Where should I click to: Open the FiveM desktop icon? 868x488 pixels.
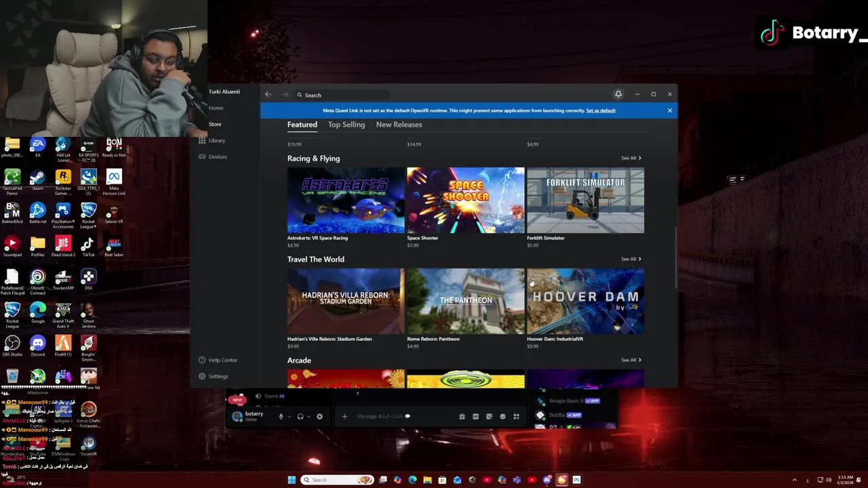point(63,346)
